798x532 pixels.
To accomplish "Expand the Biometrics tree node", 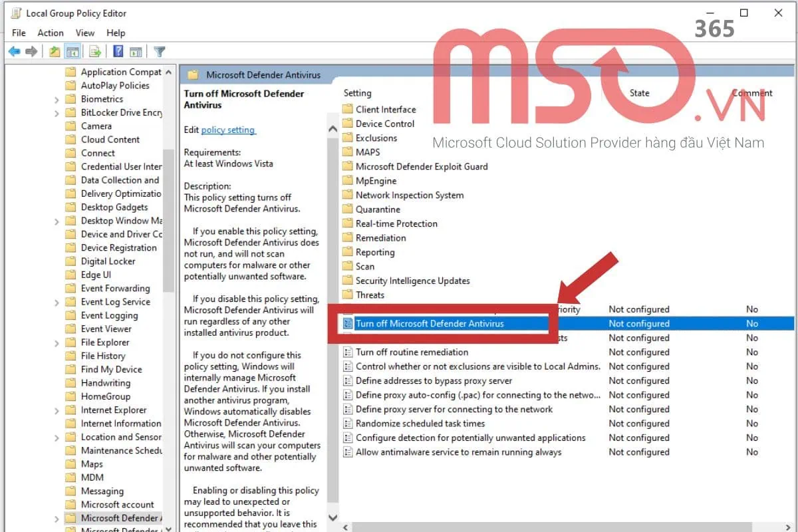I will coord(57,98).
